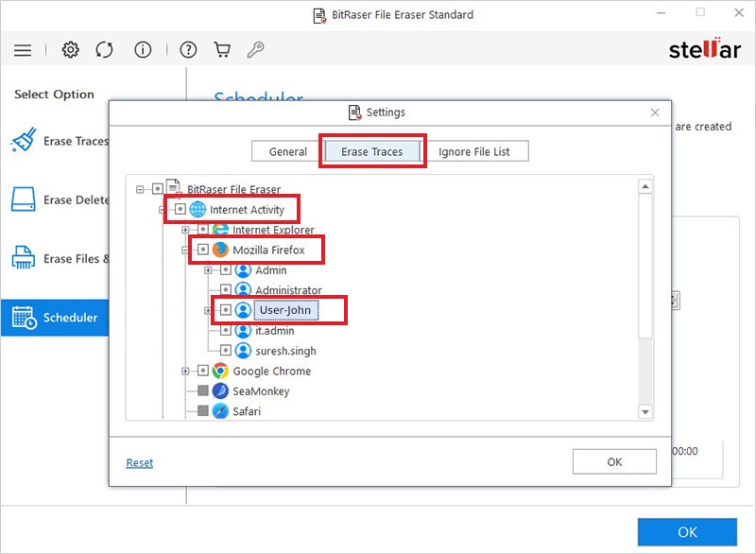Click the Internet Explorer icon in tree
Screen dimensions: 756x554
point(220,229)
